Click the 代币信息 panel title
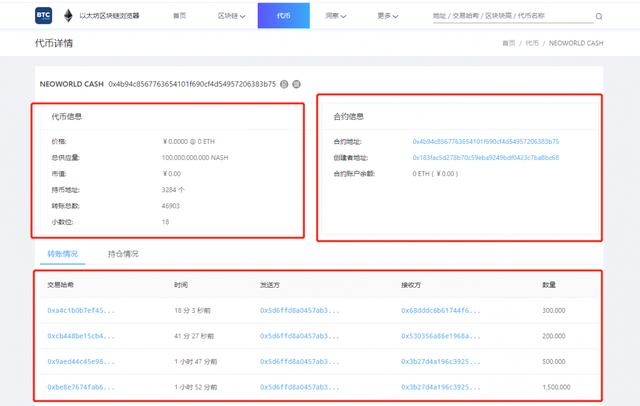 click(x=67, y=117)
